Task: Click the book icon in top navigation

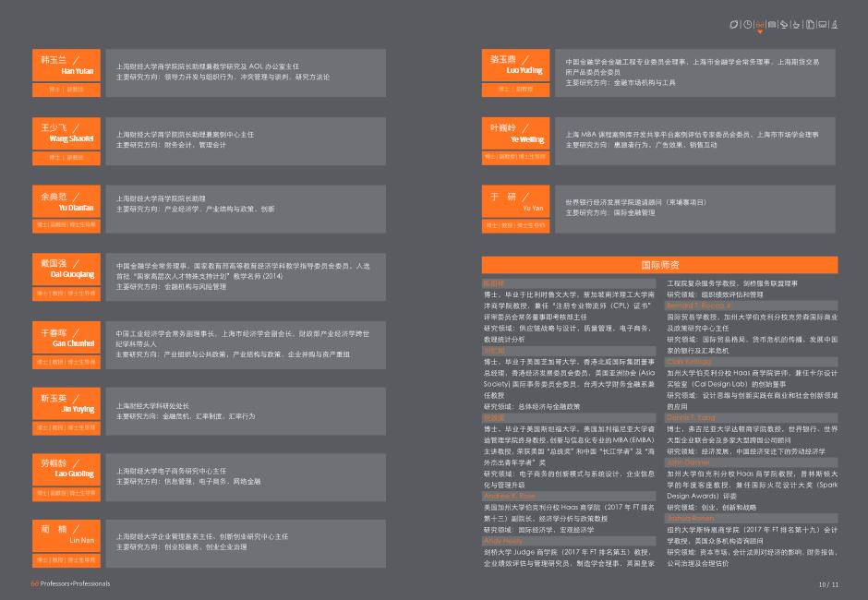Action: (772, 23)
